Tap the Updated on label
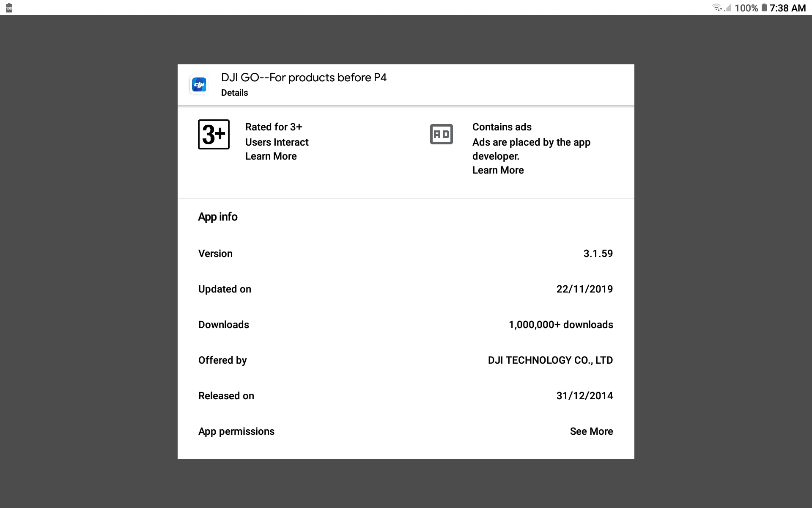This screenshot has width=812, height=508. pos(225,289)
